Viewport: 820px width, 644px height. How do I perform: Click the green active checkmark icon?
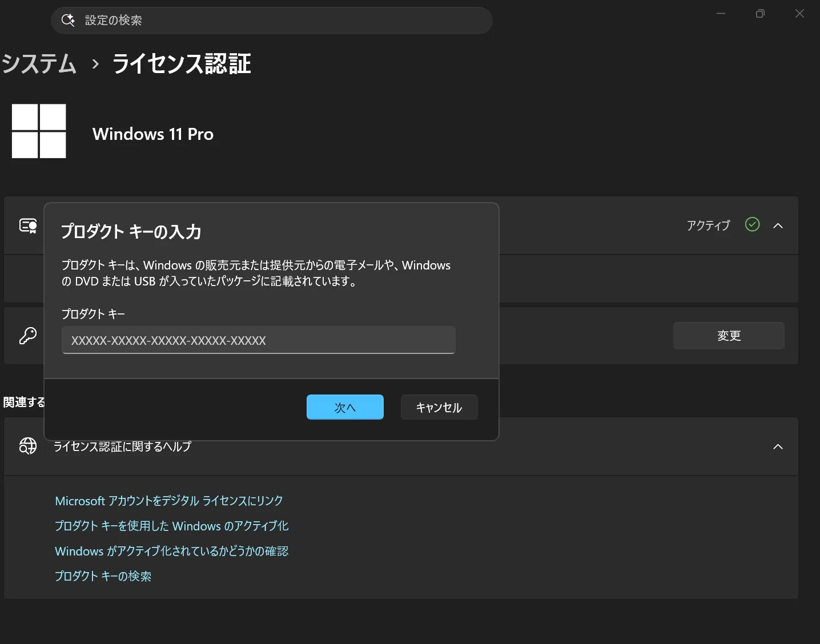(x=753, y=224)
